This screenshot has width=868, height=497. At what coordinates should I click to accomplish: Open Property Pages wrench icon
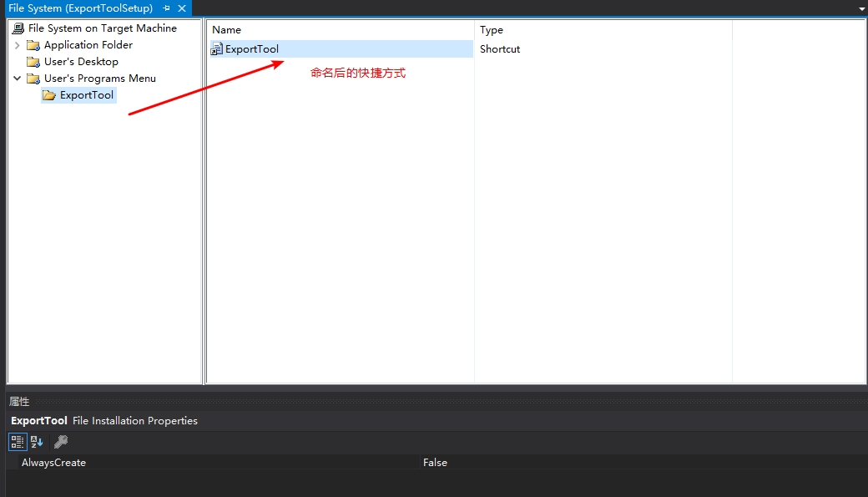61,442
